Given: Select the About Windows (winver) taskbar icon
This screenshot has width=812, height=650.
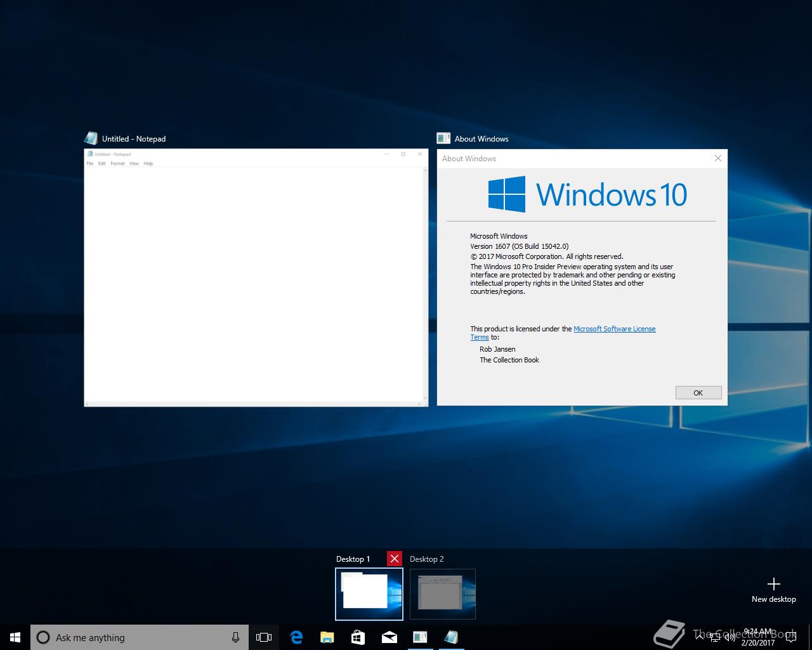Looking at the screenshot, I should [420, 637].
